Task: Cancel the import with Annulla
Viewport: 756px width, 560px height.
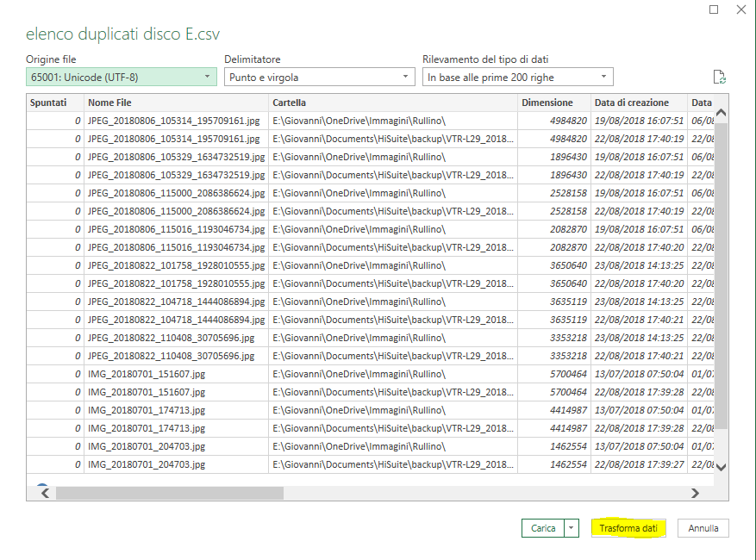Action: click(x=703, y=528)
